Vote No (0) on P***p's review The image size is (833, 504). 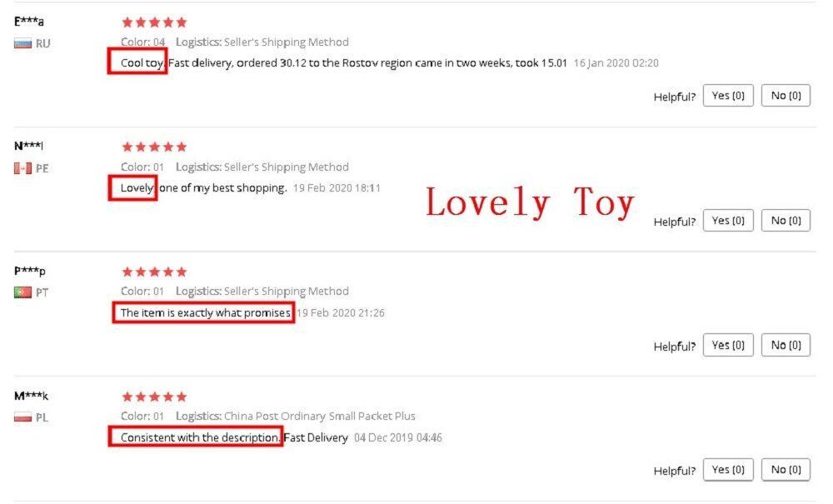point(786,345)
